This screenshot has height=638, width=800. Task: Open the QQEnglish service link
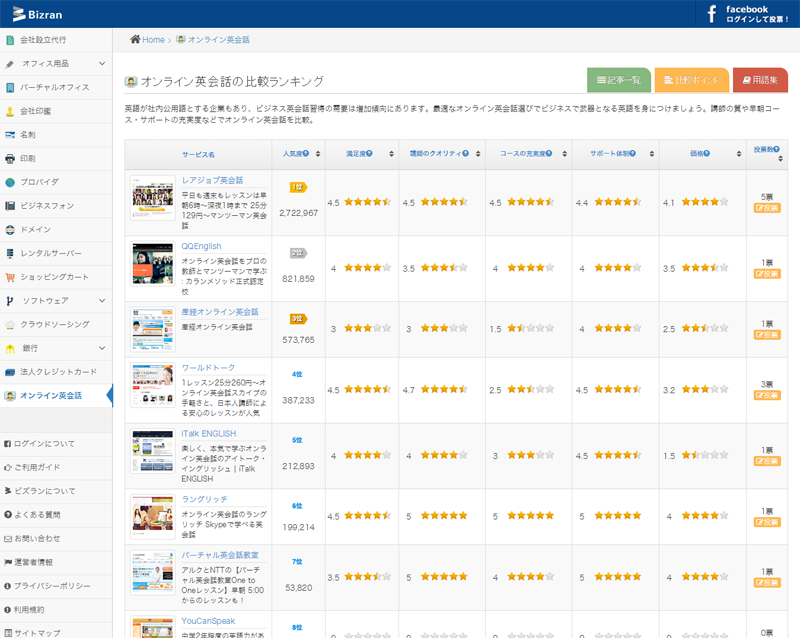(202, 246)
